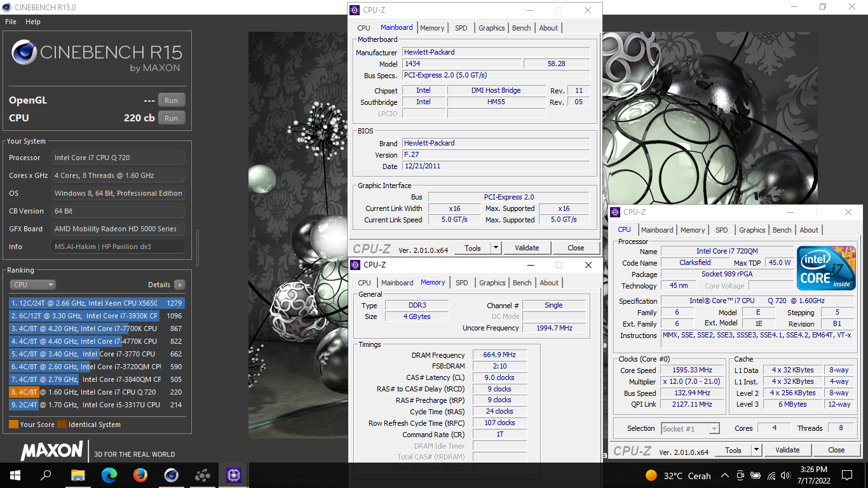Run the OpenGL benchmark
The height and width of the screenshot is (488, 868).
click(172, 100)
